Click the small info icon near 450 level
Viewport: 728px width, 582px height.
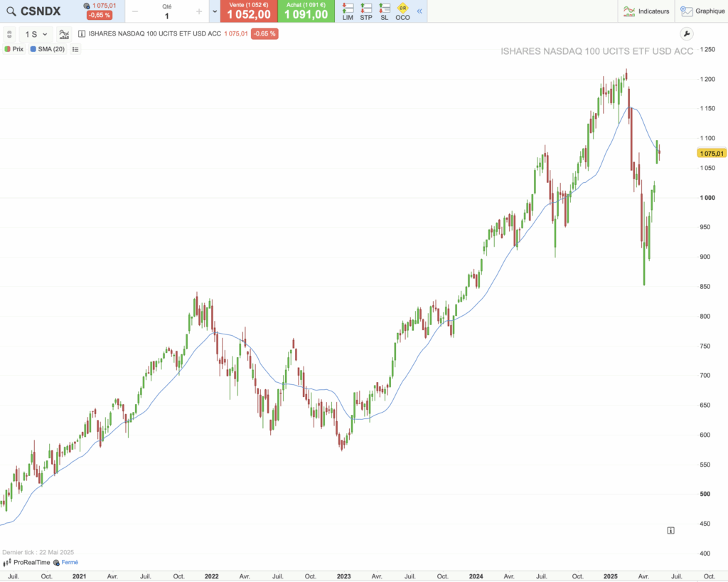[670, 531]
